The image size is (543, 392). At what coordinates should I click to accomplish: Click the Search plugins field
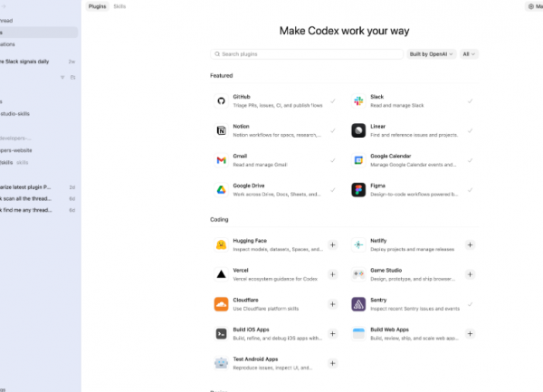coord(307,54)
